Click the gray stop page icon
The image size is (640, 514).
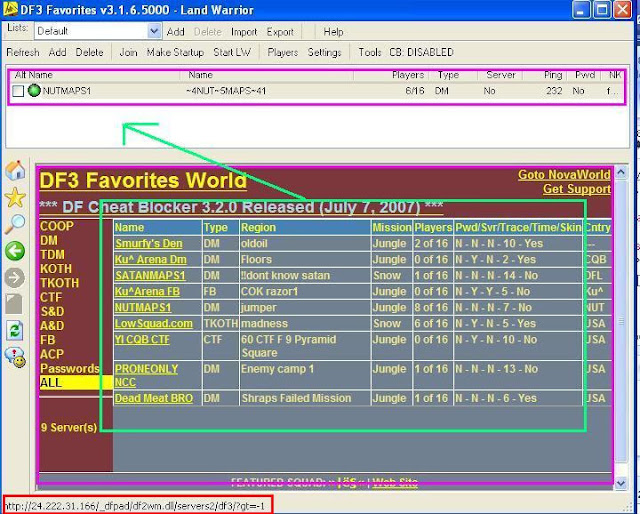pos(14,304)
